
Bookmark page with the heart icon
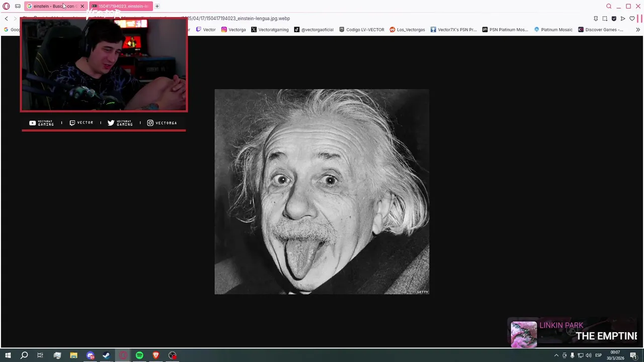coord(632,19)
